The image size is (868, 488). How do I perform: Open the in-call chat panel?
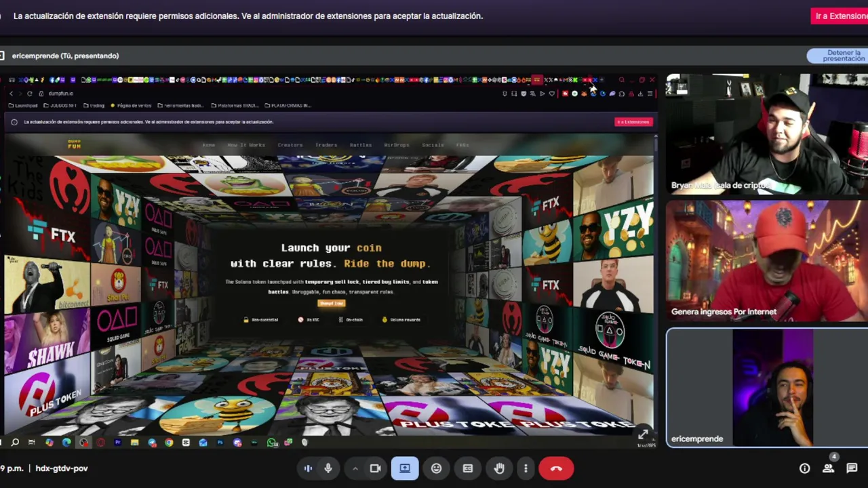(x=852, y=468)
